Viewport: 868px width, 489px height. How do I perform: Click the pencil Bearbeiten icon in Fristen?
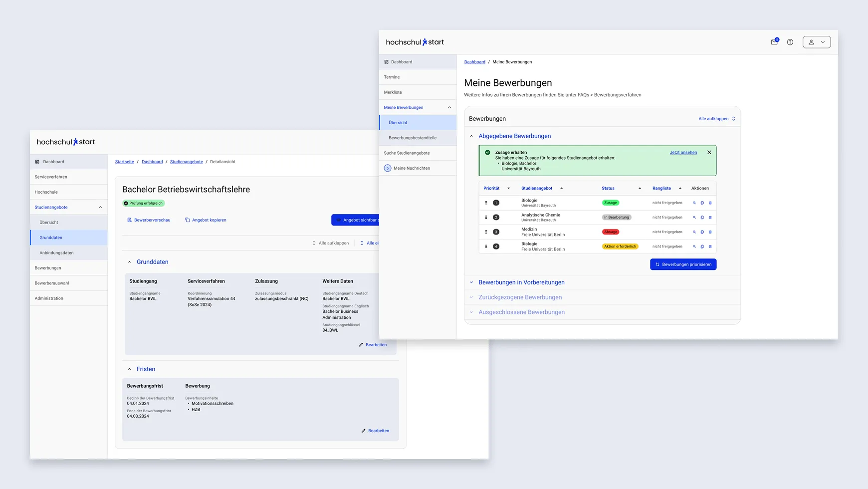(364, 431)
